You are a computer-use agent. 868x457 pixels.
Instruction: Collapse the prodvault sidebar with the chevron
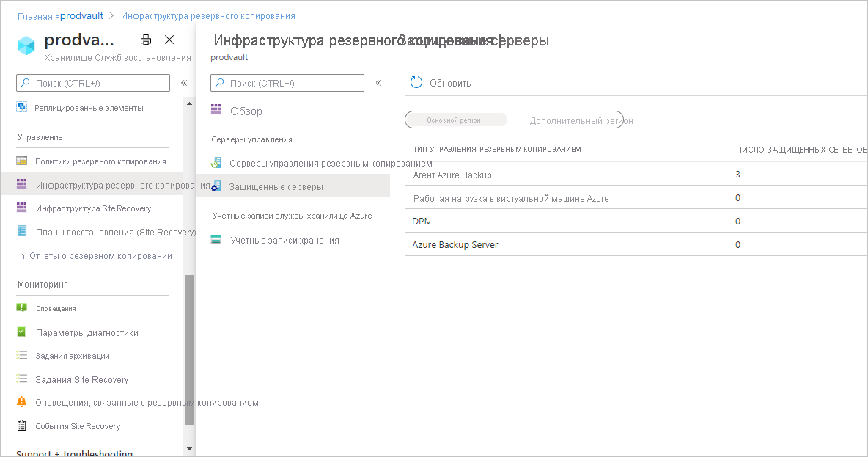pos(184,83)
